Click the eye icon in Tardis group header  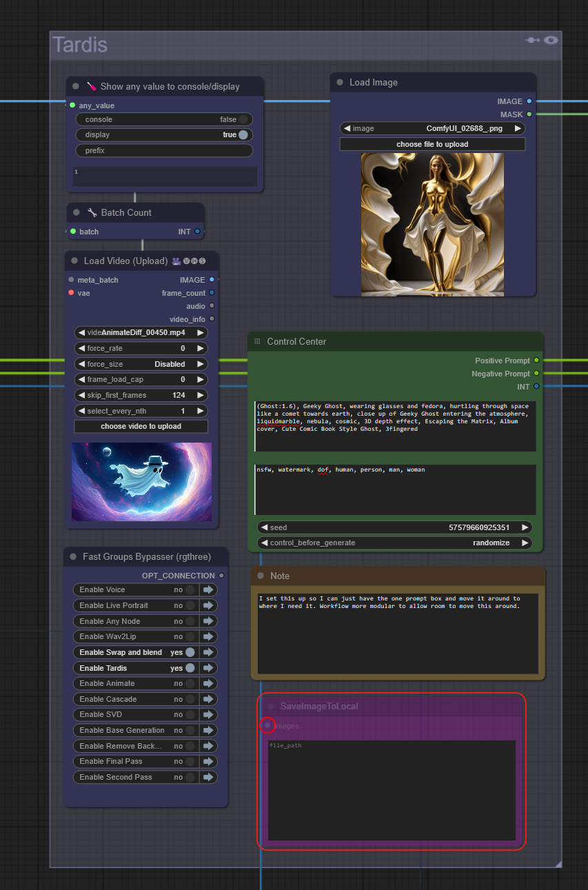[551, 41]
